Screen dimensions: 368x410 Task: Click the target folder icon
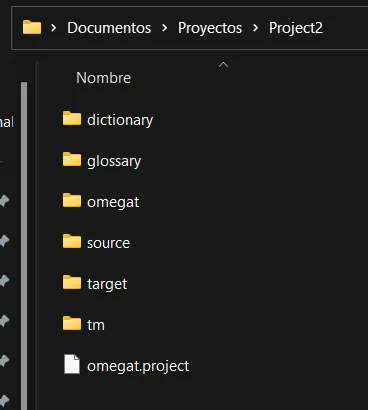click(x=72, y=282)
